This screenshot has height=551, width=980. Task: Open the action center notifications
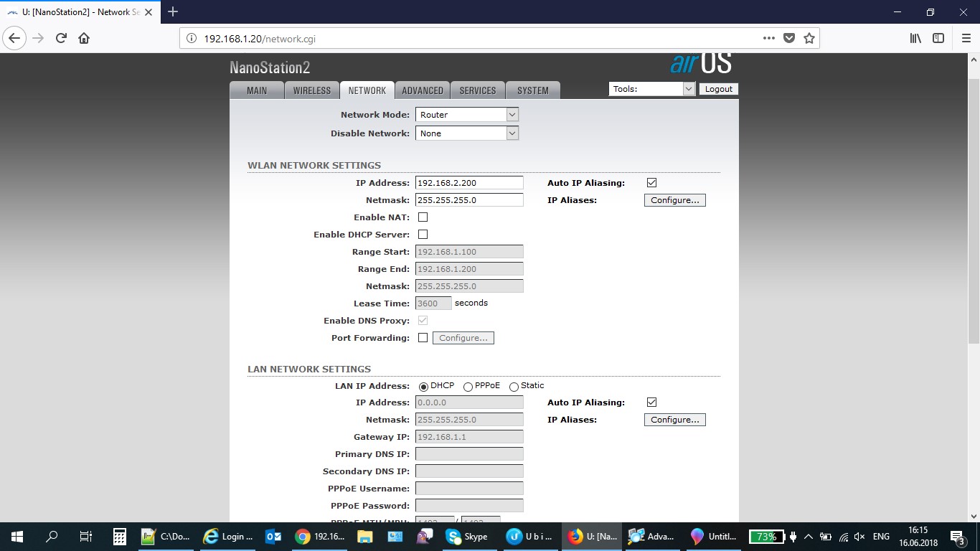[957, 537]
